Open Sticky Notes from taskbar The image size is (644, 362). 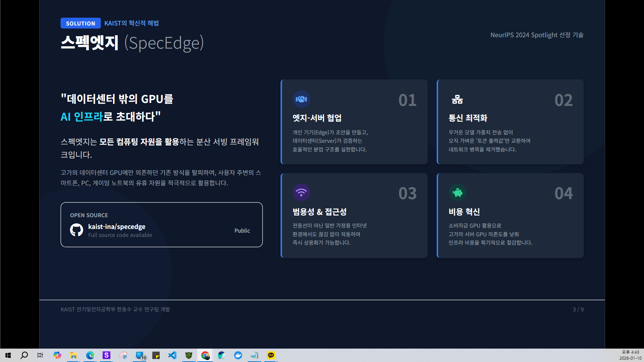click(x=156, y=355)
